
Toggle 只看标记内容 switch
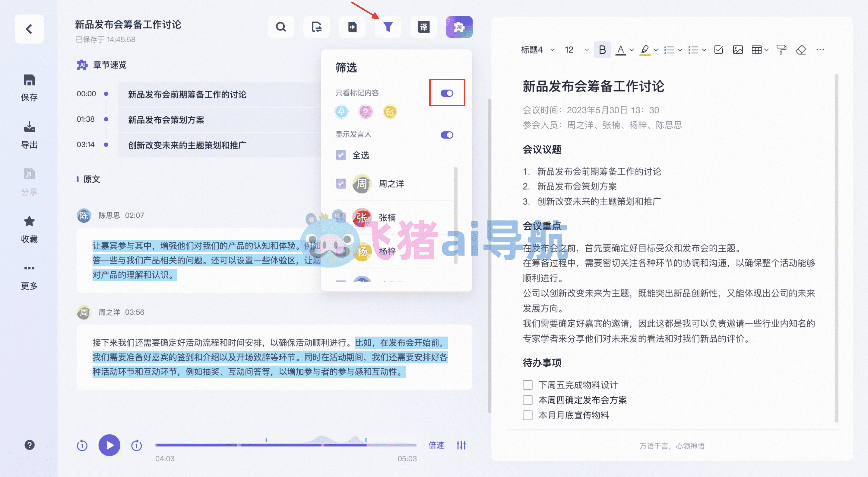click(x=447, y=93)
